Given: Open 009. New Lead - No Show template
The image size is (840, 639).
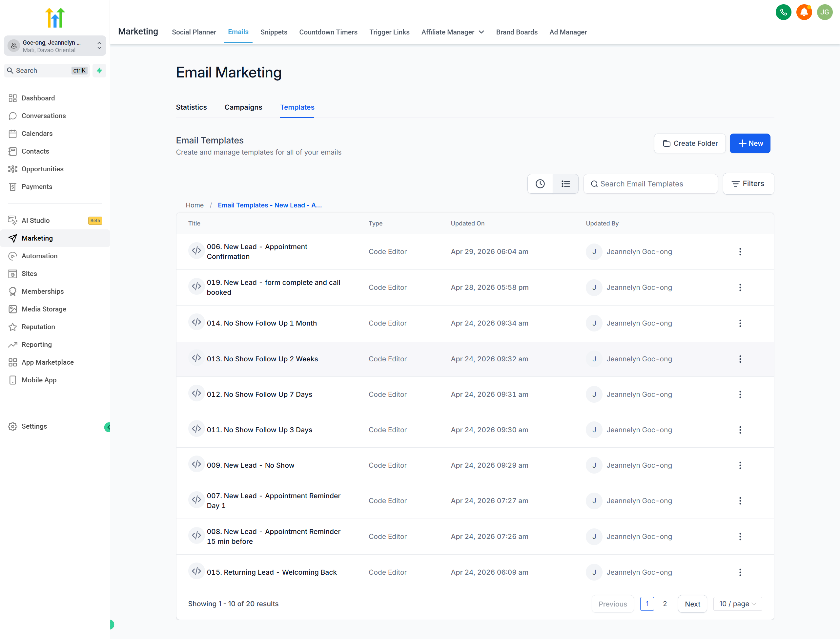Looking at the screenshot, I should 251,465.
